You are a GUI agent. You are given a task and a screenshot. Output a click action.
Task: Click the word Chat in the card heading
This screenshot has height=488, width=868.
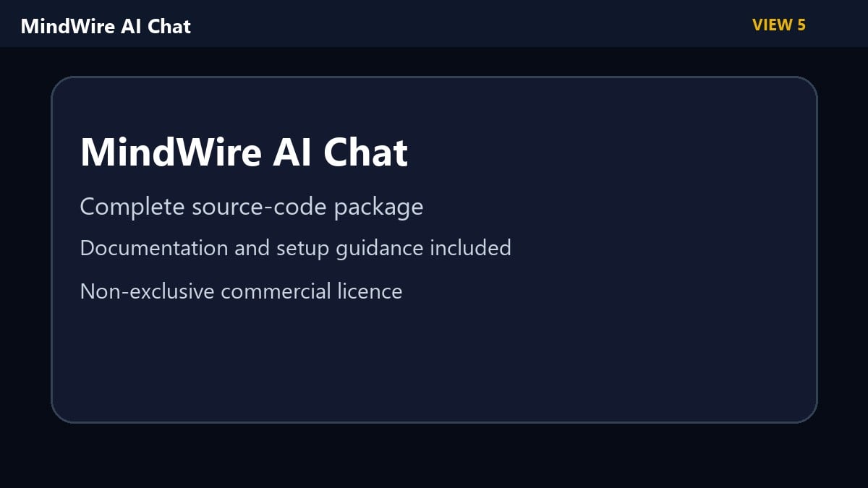pyautogui.click(x=365, y=152)
